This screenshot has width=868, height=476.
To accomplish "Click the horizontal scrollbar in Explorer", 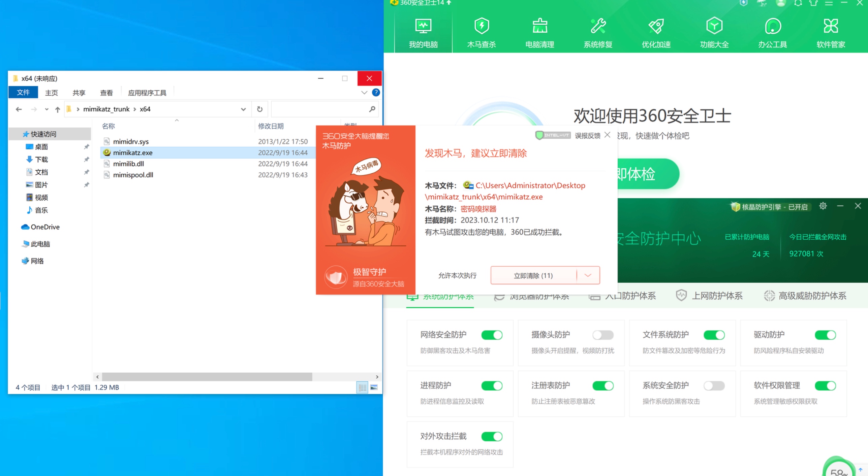I will coord(207,377).
